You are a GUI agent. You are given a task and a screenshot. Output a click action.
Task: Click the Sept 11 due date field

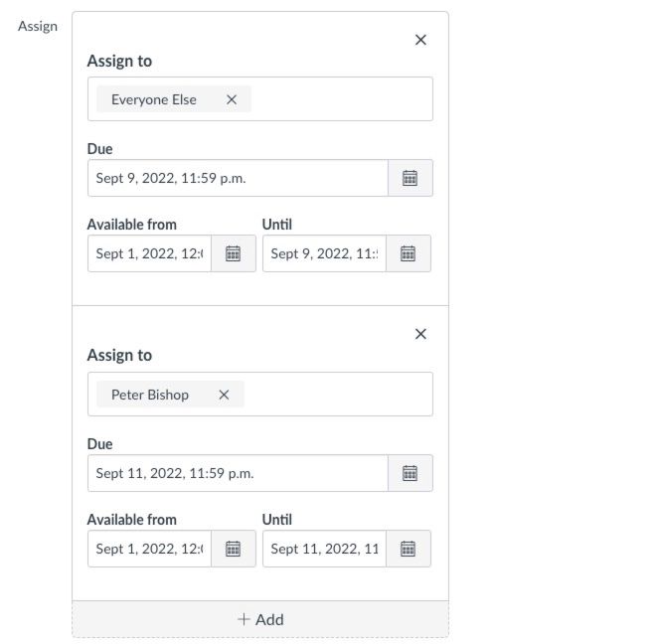pos(237,473)
